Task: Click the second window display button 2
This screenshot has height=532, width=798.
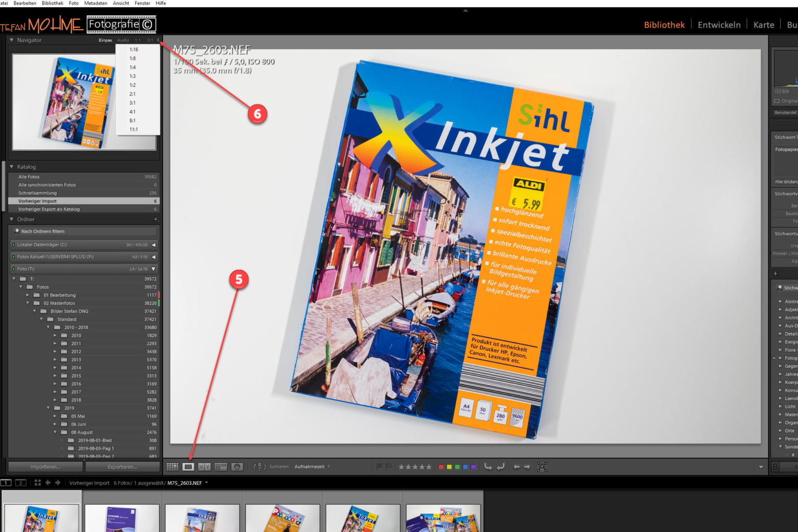Action: (21, 483)
